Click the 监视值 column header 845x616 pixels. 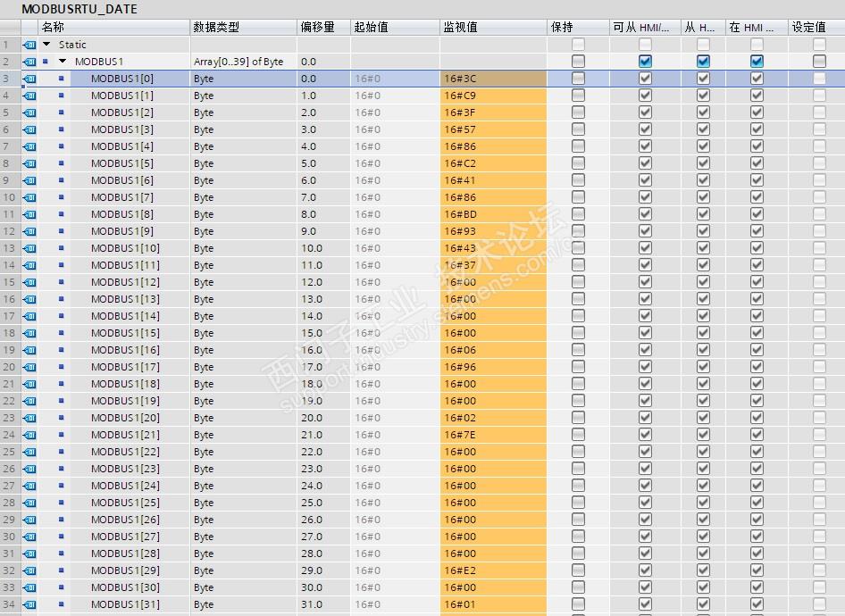[493, 27]
